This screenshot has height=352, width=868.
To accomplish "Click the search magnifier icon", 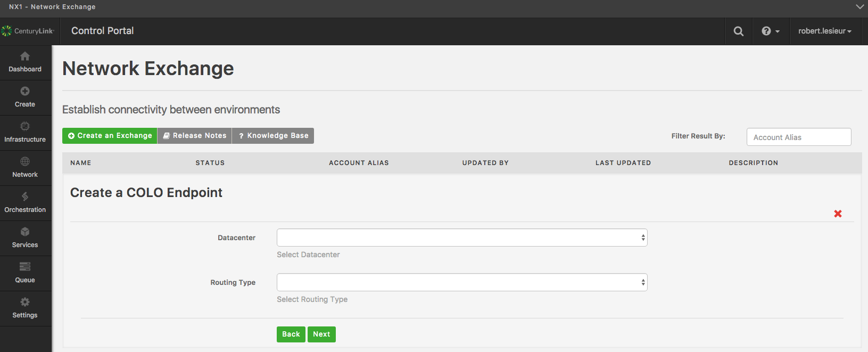I will coord(738,31).
